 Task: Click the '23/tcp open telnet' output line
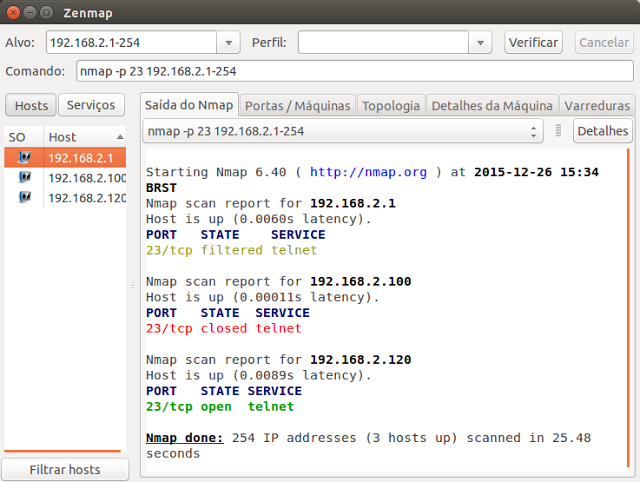(x=220, y=406)
